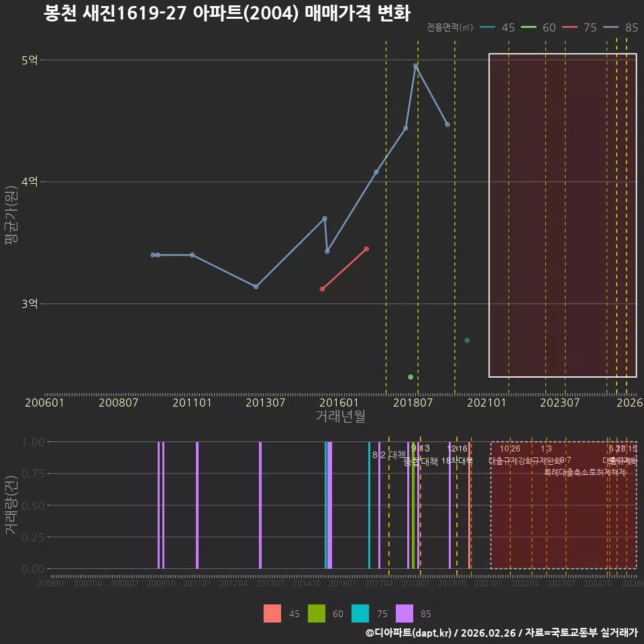644x644 pixels.
Task: Click the '10.26' policy annotation
Action: [x=510, y=449]
